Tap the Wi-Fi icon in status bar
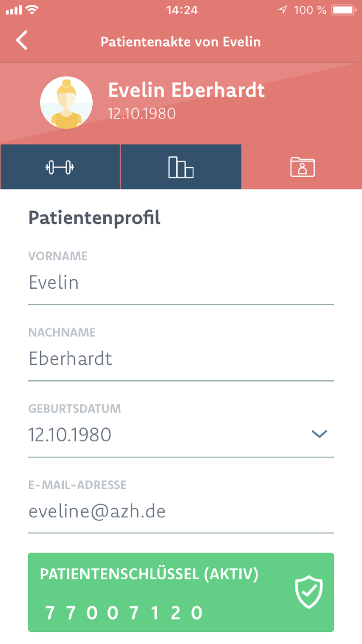362x644 pixels. point(32,10)
